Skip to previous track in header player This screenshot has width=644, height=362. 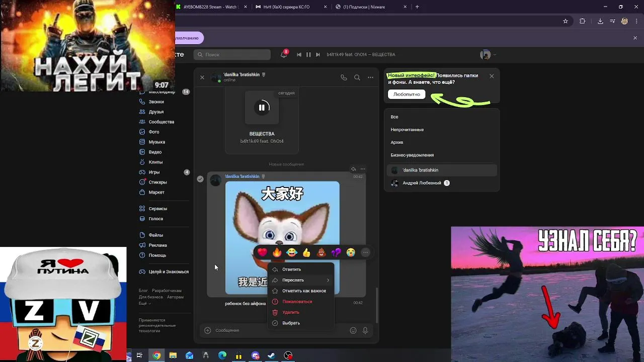(x=299, y=54)
